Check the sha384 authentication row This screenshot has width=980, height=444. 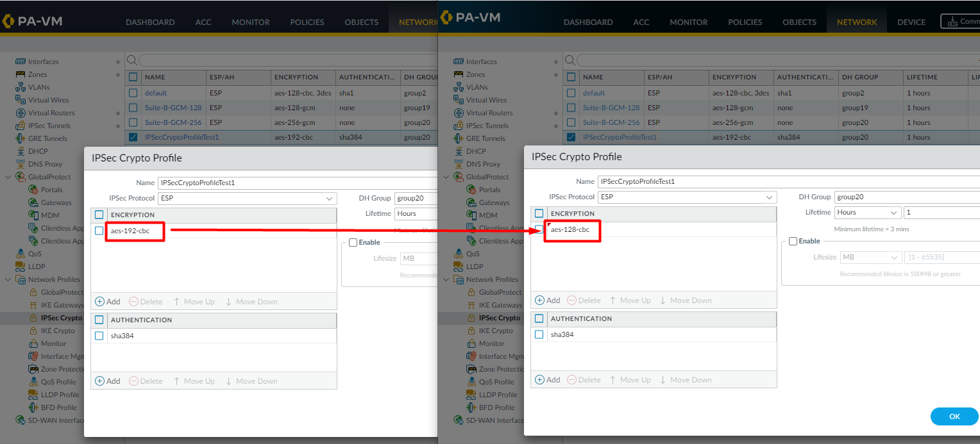click(x=539, y=334)
